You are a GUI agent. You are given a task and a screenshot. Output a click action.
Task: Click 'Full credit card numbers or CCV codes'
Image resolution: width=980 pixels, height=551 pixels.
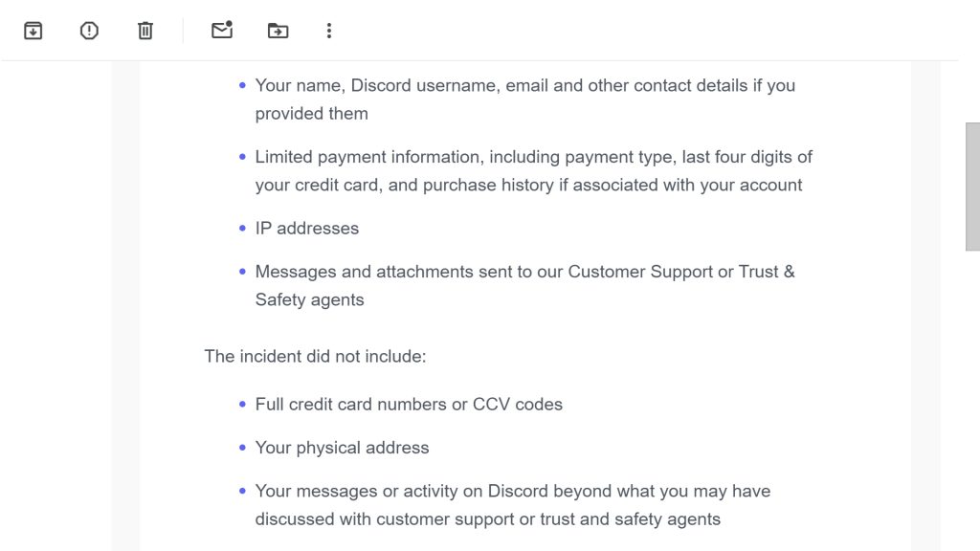pos(409,405)
